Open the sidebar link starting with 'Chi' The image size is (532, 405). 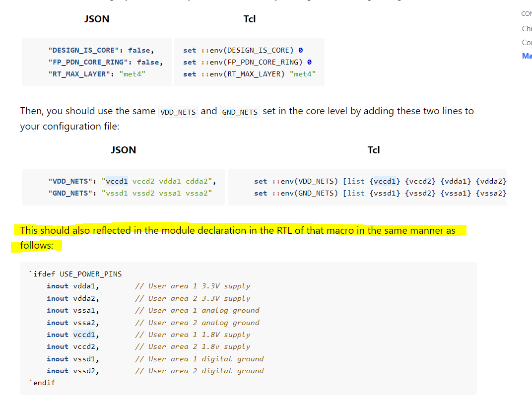click(527, 29)
